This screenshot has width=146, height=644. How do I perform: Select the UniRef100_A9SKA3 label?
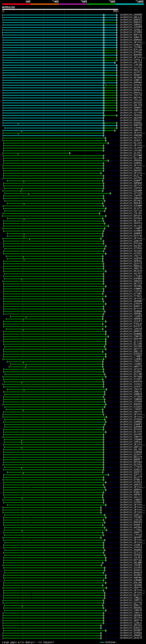(131, 115)
